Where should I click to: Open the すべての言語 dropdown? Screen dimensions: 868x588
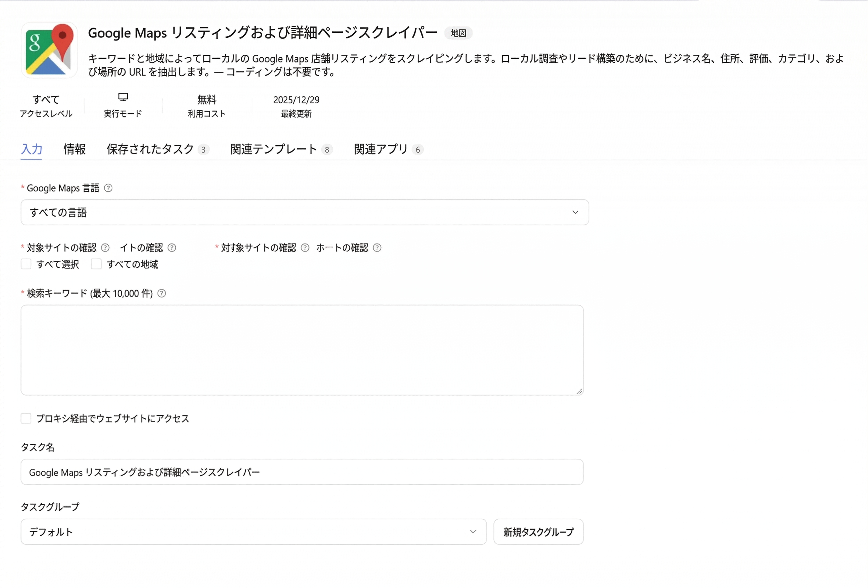299,212
